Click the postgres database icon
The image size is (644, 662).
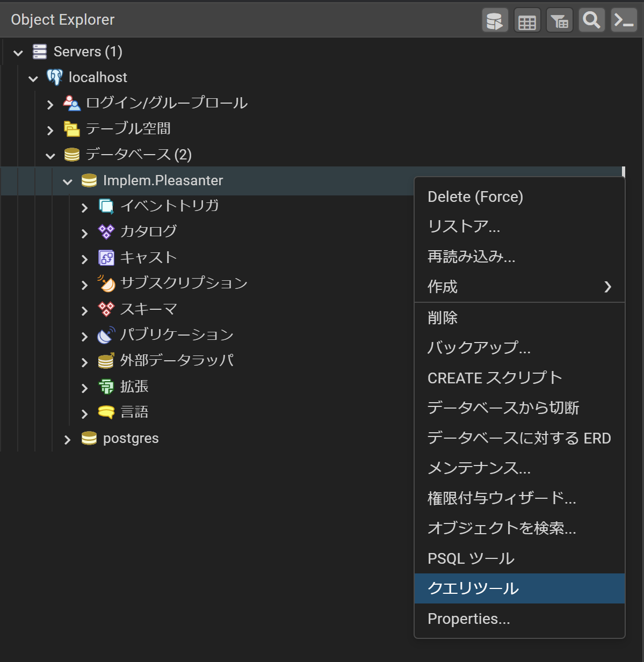point(89,438)
